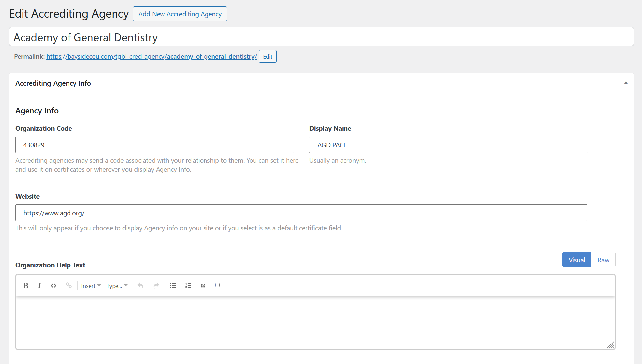Click the insert link chain icon
Image resolution: width=642 pixels, height=364 pixels.
(69, 286)
